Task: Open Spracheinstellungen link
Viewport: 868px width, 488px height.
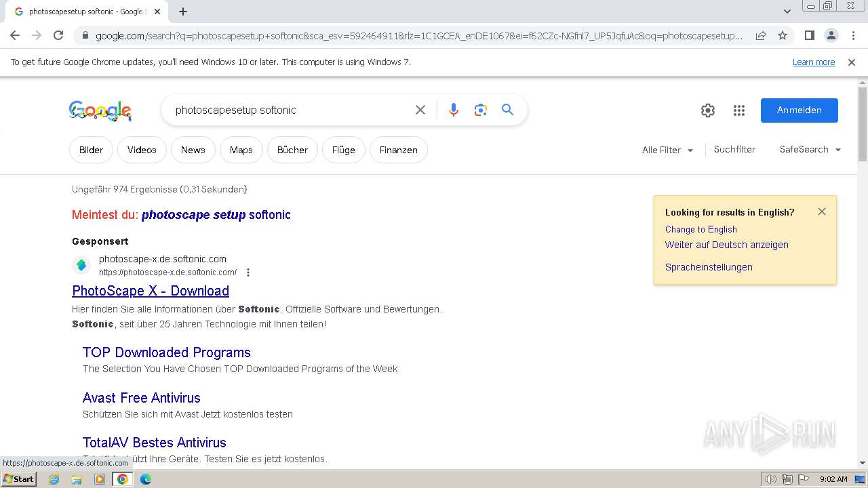Action: click(709, 267)
